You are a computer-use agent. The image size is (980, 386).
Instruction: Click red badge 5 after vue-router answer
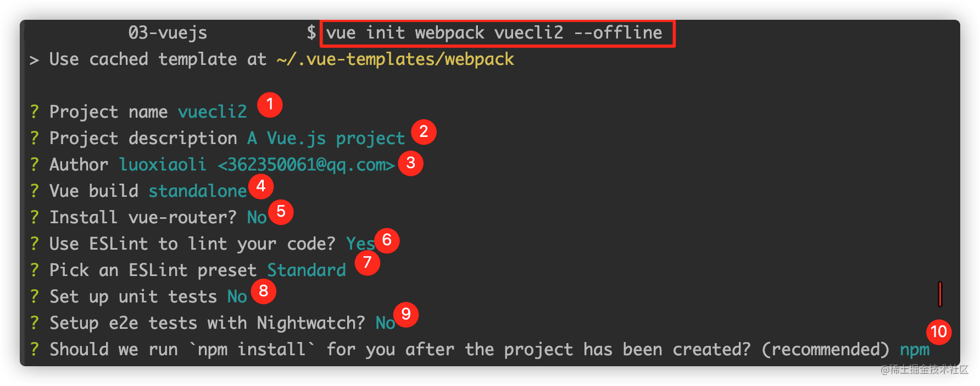tap(281, 212)
